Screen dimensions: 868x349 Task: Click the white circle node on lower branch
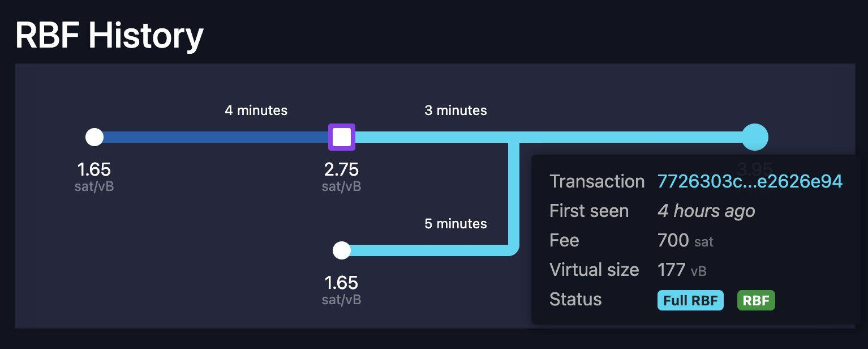[x=342, y=250]
